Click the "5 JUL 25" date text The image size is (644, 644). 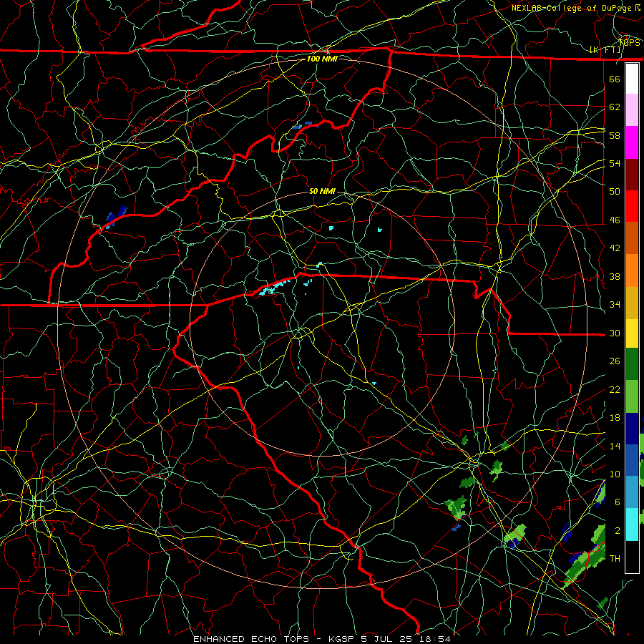[x=388, y=639]
